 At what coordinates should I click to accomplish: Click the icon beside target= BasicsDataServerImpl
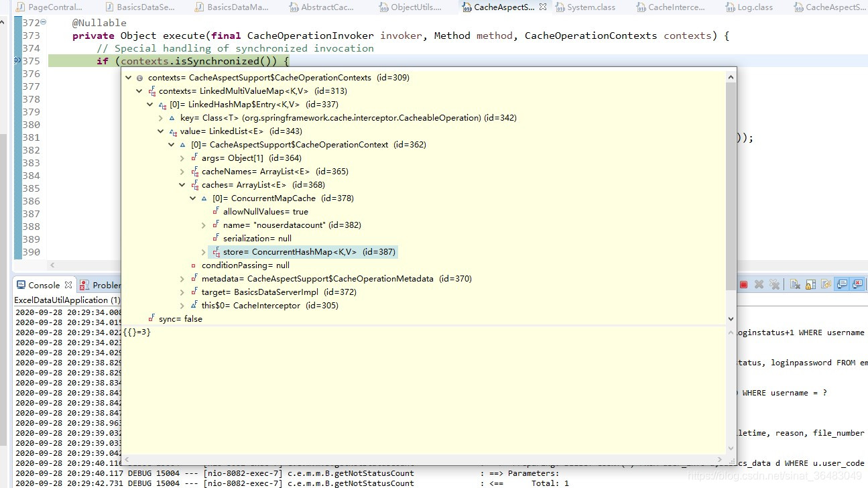[195, 292]
